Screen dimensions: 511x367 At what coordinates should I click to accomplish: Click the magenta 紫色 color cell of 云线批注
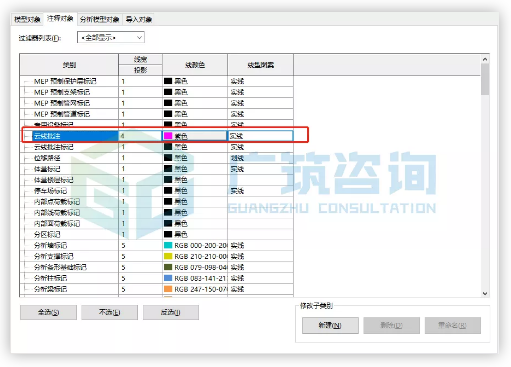[195, 136]
